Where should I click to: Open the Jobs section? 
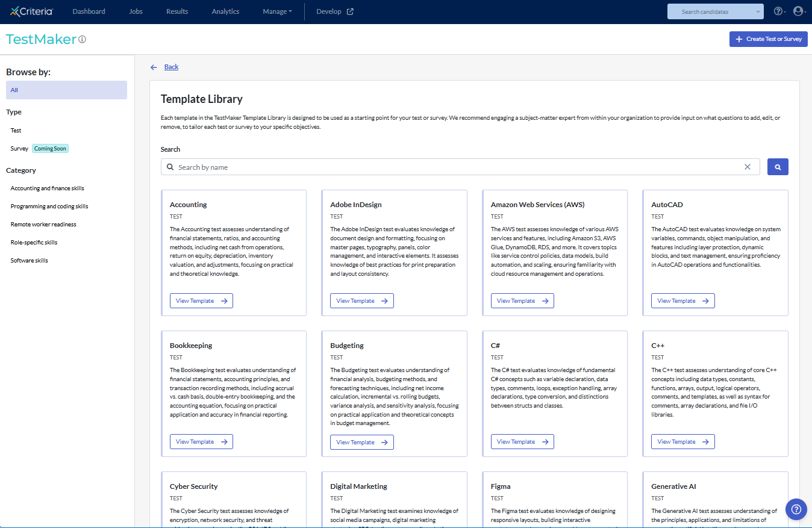click(x=136, y=11)
